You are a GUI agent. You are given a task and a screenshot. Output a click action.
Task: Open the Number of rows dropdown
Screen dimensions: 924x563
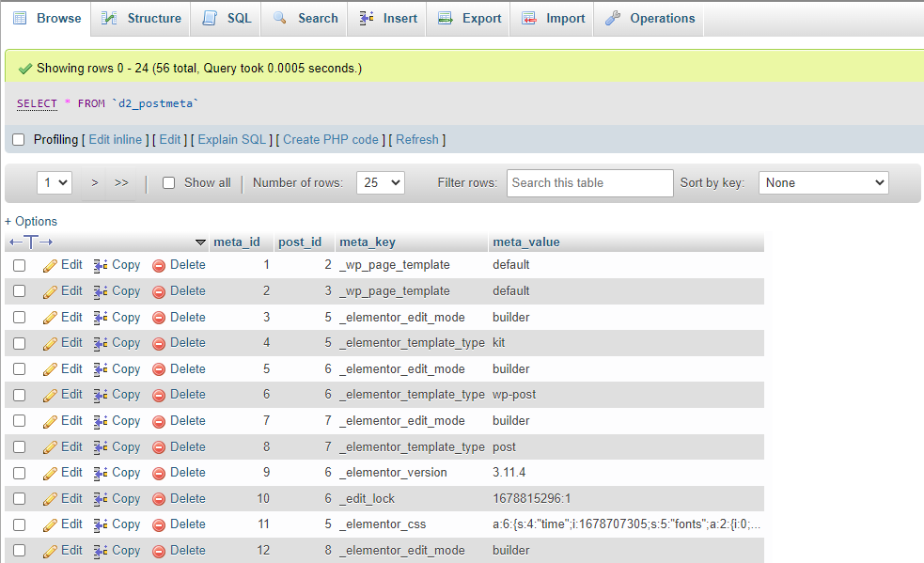coord(381,182)
